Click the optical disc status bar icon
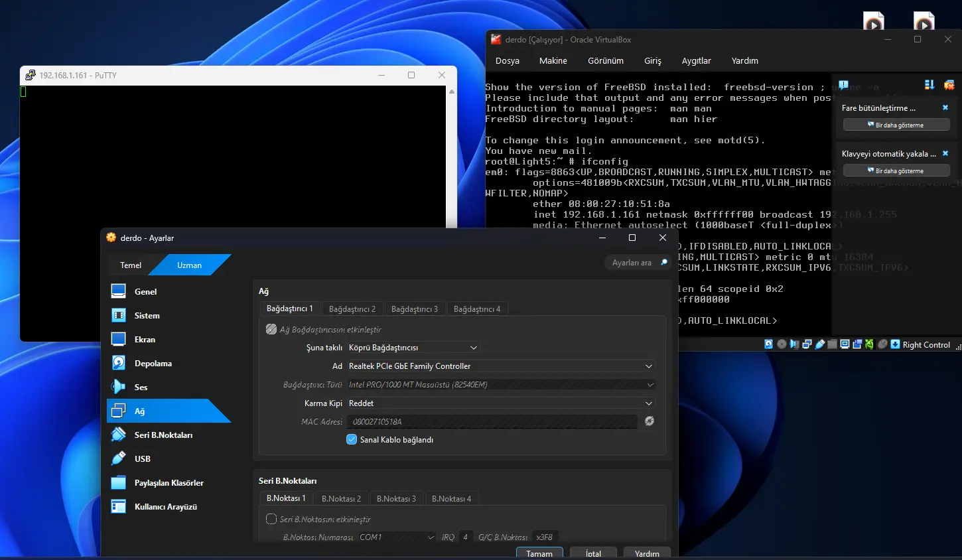The width and height of the screenshot is (962, 560). click(782, 344)
